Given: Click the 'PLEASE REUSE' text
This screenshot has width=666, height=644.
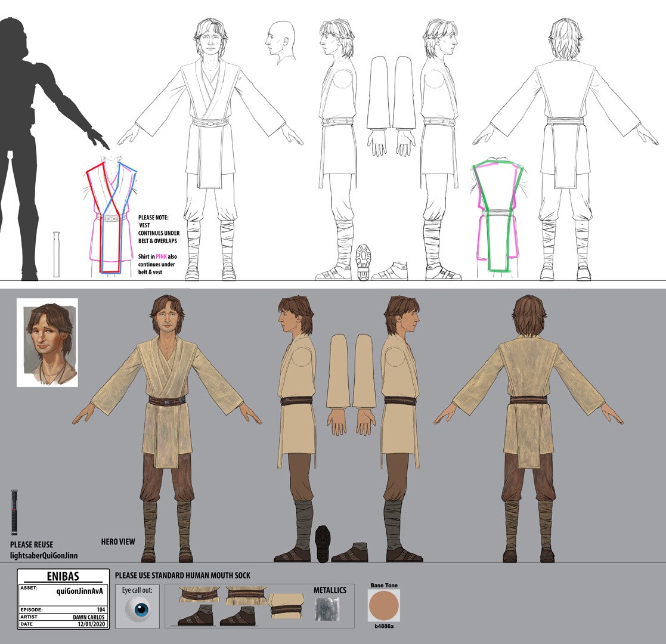Looking at the screenshot, I should click(x=32, y=544).
